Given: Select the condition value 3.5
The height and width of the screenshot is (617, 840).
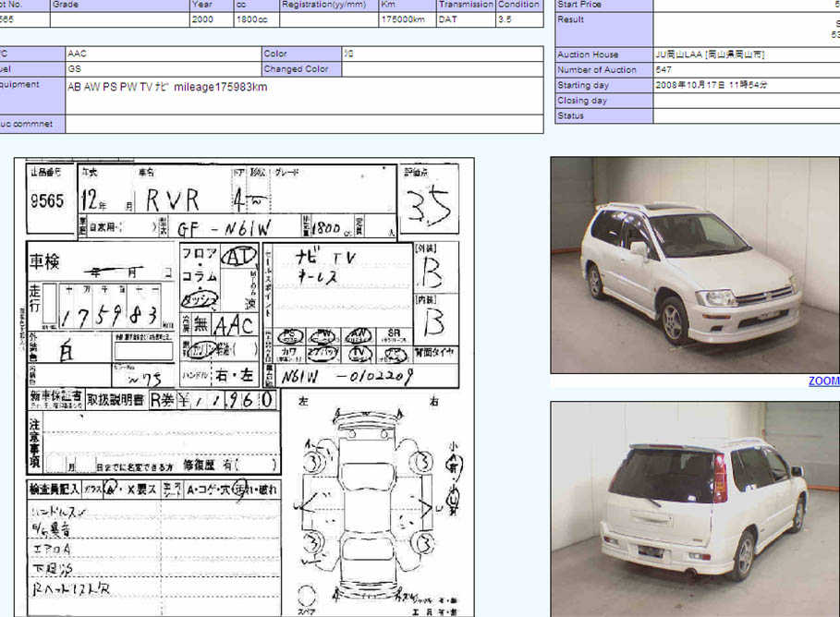Looking at the screenshot, I should point(519,19).
